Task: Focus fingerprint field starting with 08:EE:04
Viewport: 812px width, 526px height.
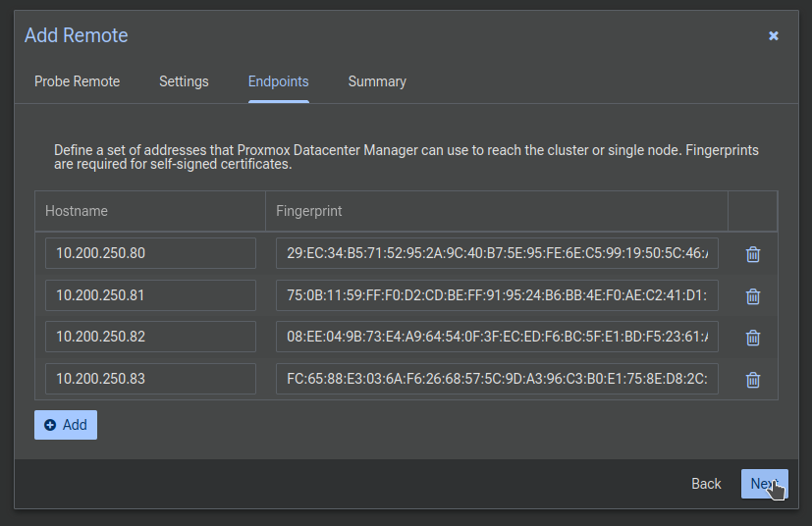Action: 497,337
